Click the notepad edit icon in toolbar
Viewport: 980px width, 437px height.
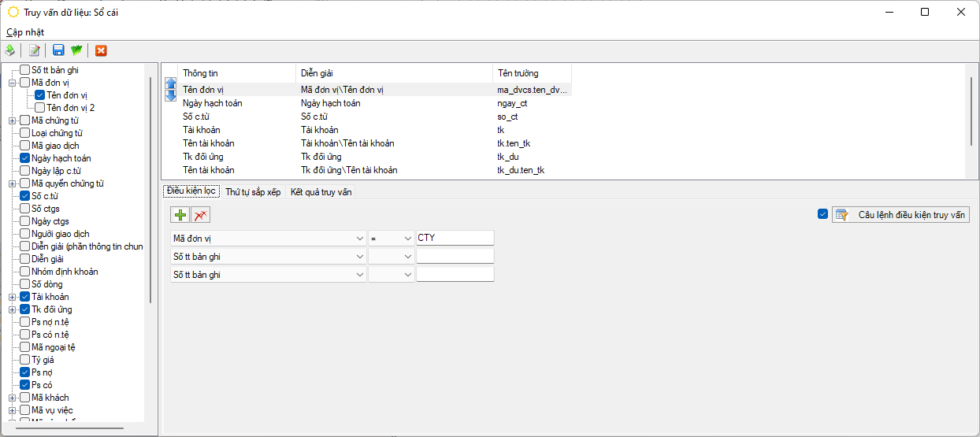coord(35,50)
